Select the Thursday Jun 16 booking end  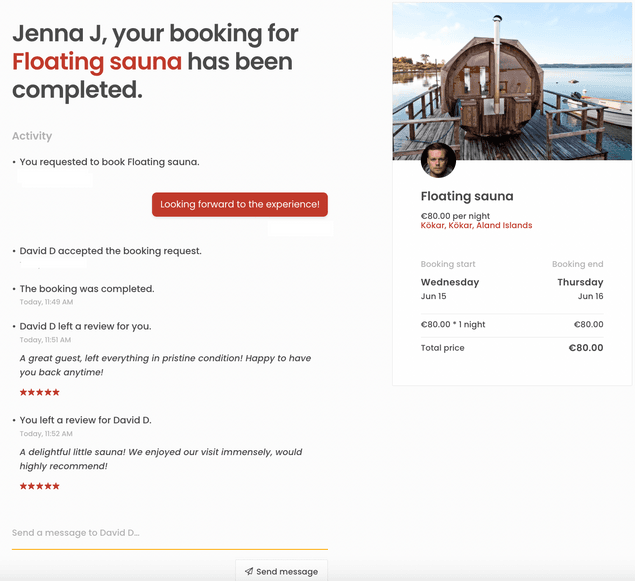click(580, 289)
